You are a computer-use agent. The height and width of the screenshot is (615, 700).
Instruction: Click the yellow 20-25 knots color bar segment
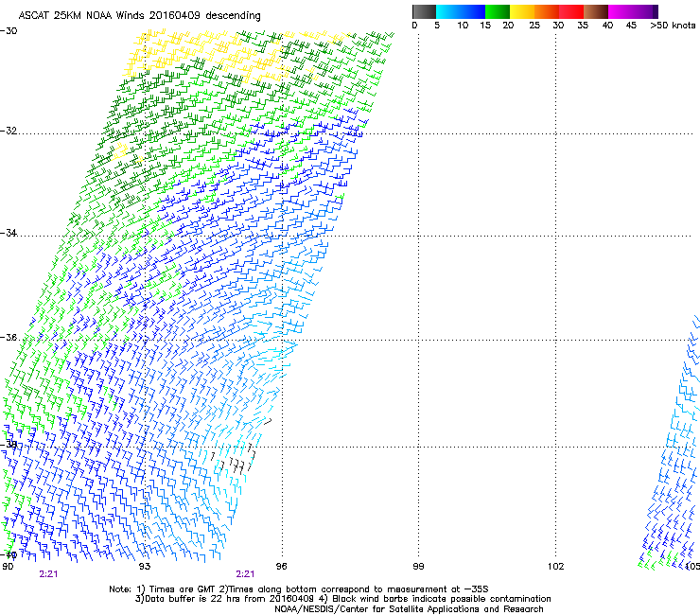[x=522, y=11]
